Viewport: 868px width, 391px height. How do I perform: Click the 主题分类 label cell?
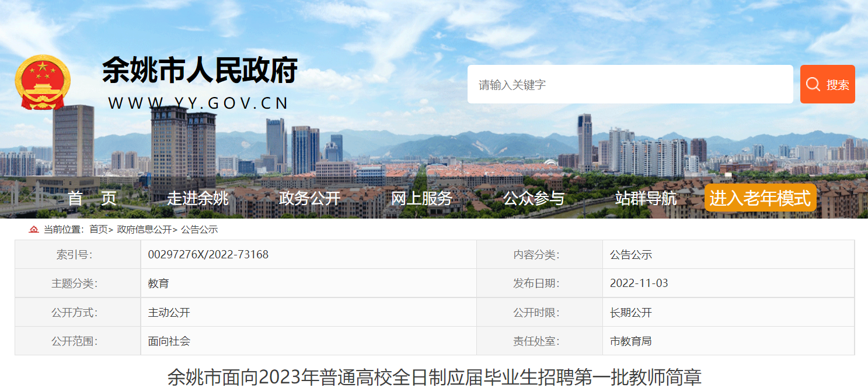(x=78, y=283)
